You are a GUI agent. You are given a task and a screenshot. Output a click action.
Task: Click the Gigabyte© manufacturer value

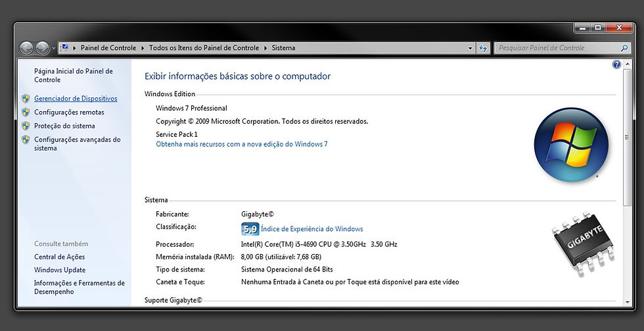[258, 214]
